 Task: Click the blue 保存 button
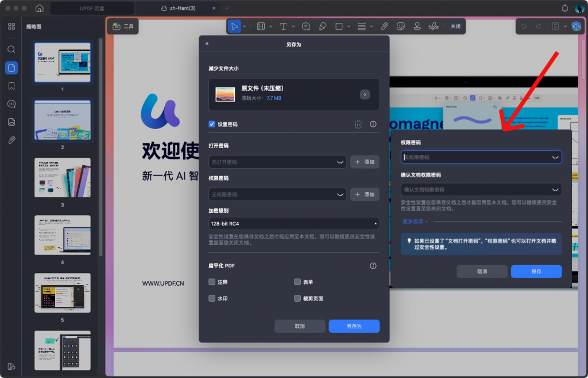pyautogui.click(x=536, y=271)
